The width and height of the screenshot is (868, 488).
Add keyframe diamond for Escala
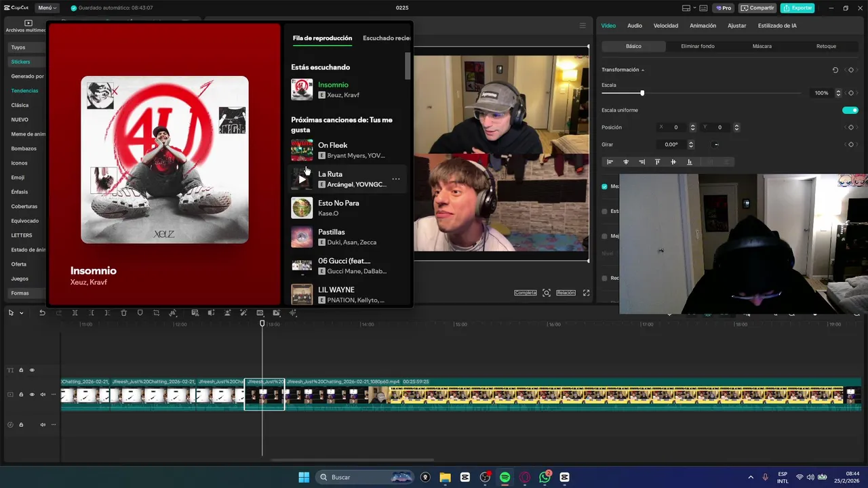click(x=851, y=93)
